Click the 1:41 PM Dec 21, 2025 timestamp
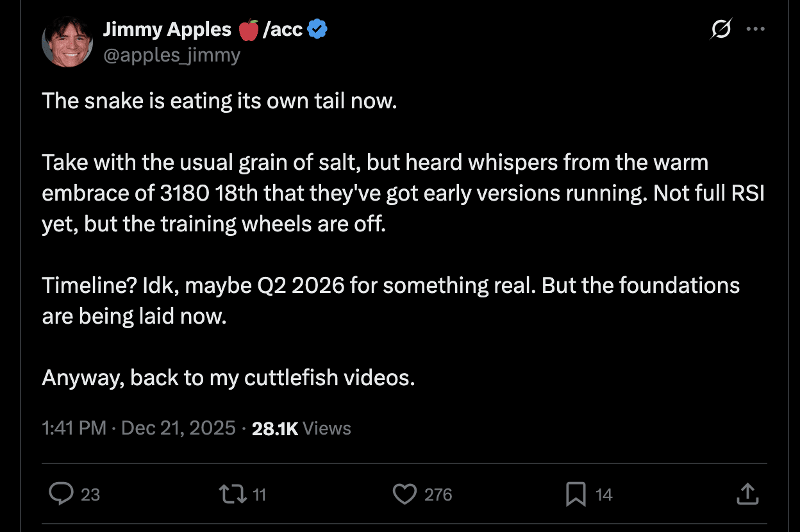 point(138,428)
